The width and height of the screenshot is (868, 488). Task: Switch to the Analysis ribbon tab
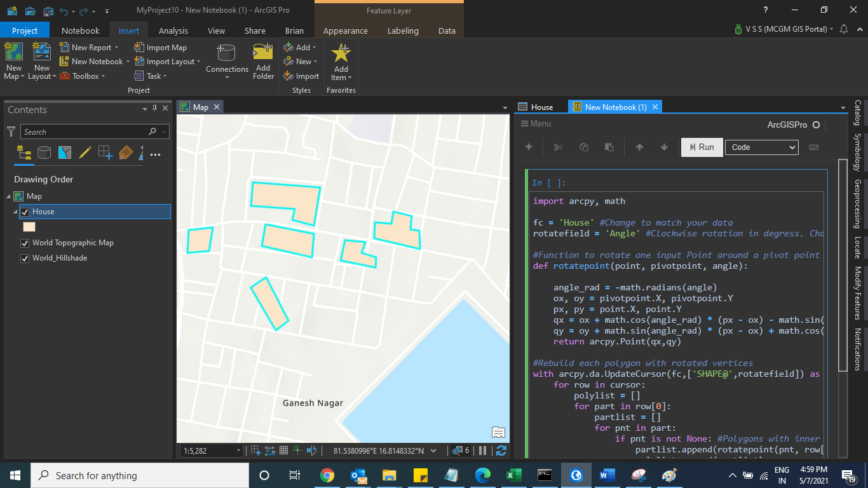pos(173,30)
